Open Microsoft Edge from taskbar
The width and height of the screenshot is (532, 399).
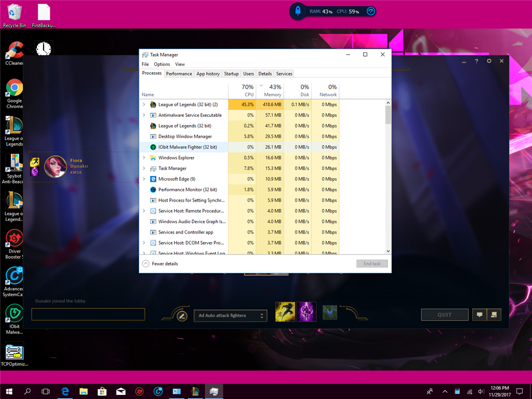pos(65,392)
